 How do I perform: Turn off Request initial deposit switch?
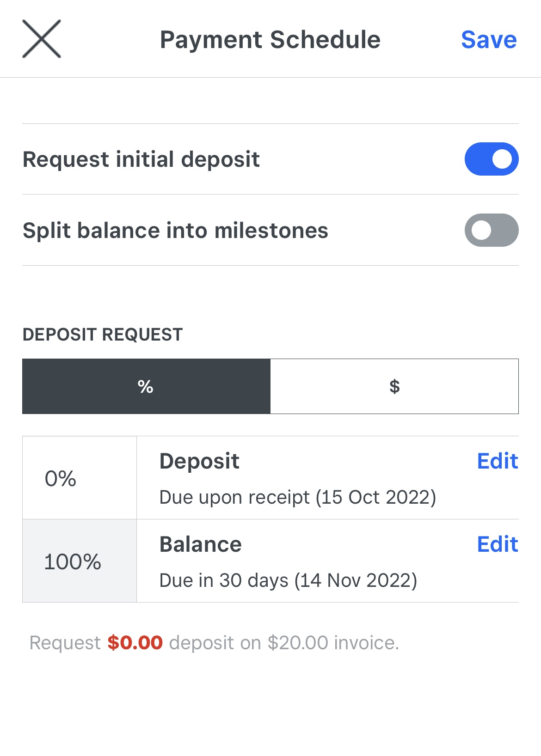pos(491,159)
